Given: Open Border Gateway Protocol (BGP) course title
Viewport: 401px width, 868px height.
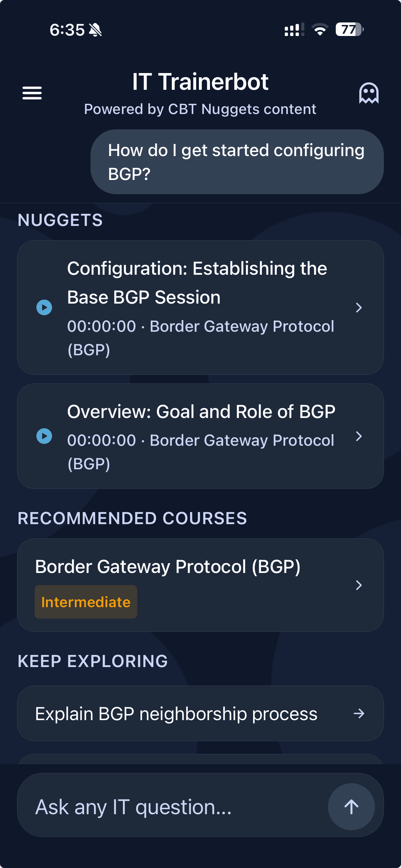Looking at the screenshot, I should pos(168,567).
